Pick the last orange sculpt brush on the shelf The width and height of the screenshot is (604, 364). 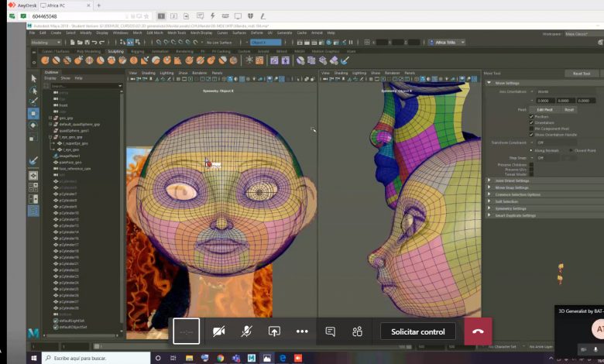(x=233, y=60)
